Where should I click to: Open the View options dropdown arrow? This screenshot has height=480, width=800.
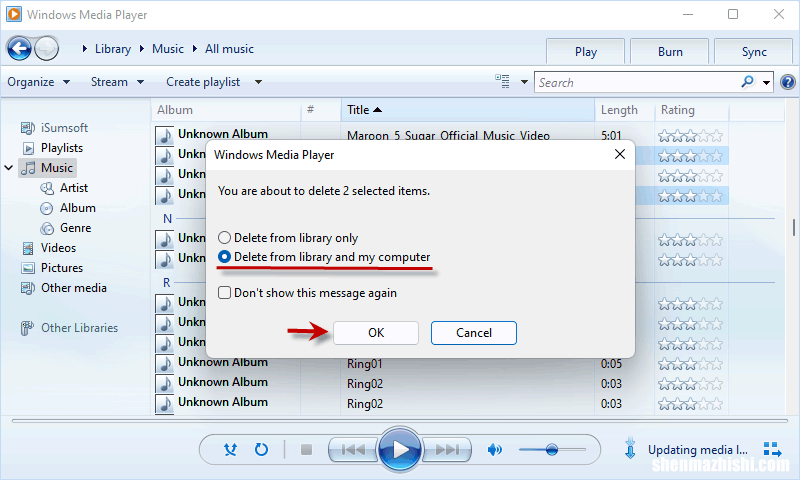pos(524,82)
